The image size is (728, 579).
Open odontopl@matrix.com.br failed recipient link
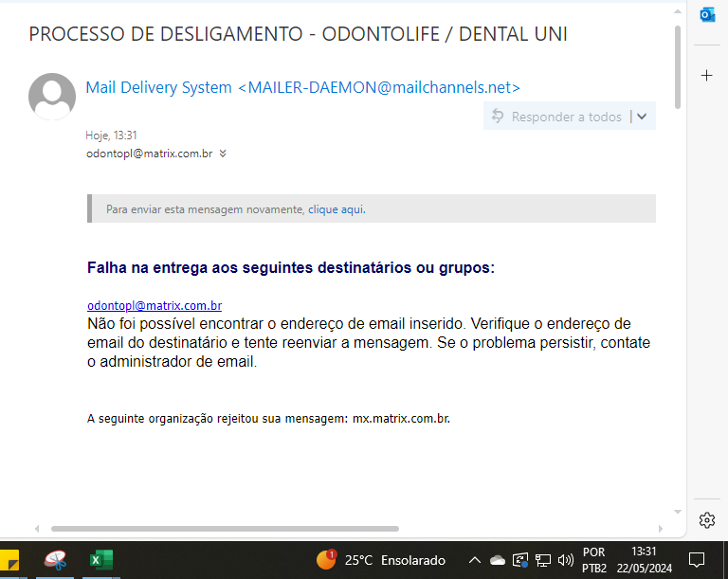pos(155,305)
